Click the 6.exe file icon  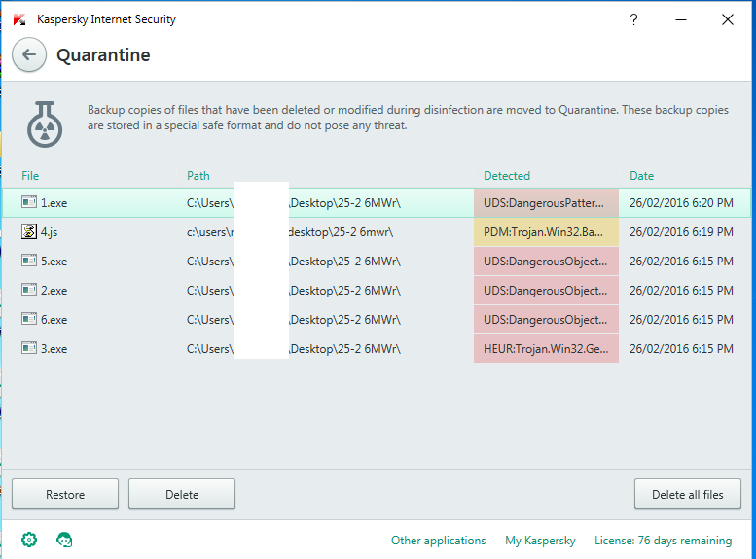point(29,319)
